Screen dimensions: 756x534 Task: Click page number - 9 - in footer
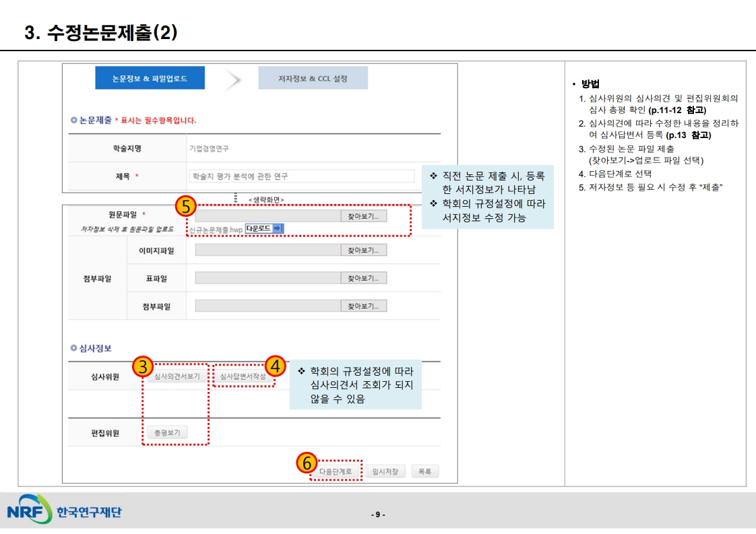tap(378, 514)
